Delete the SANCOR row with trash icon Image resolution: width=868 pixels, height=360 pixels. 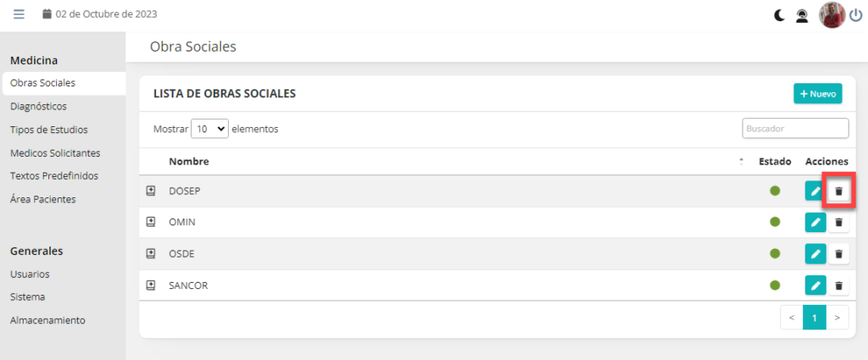point(838,285)
